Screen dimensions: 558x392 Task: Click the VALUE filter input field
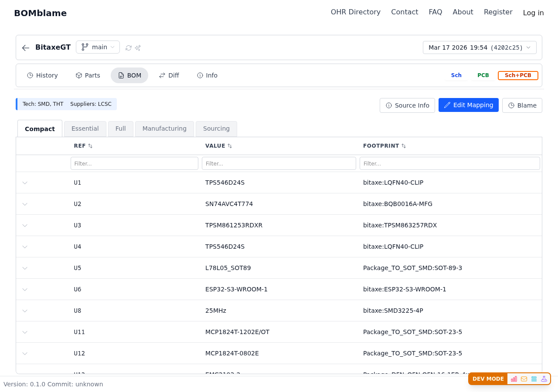(x=279, y=163)
